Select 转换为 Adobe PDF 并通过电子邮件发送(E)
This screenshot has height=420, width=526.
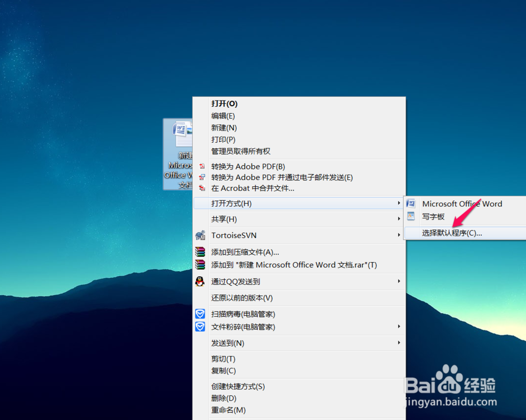299,177
